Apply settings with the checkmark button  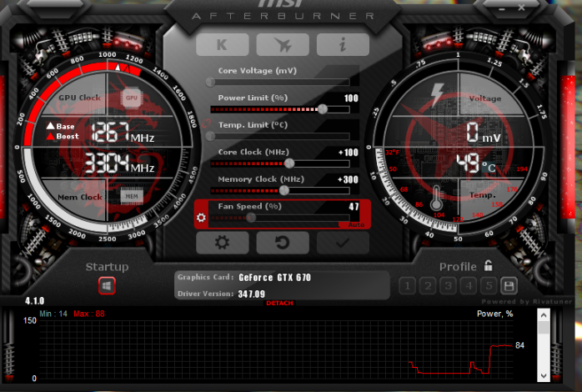coord(343,243)
